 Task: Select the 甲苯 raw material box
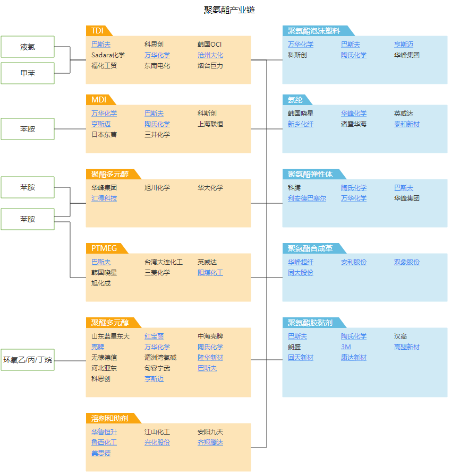28,73
